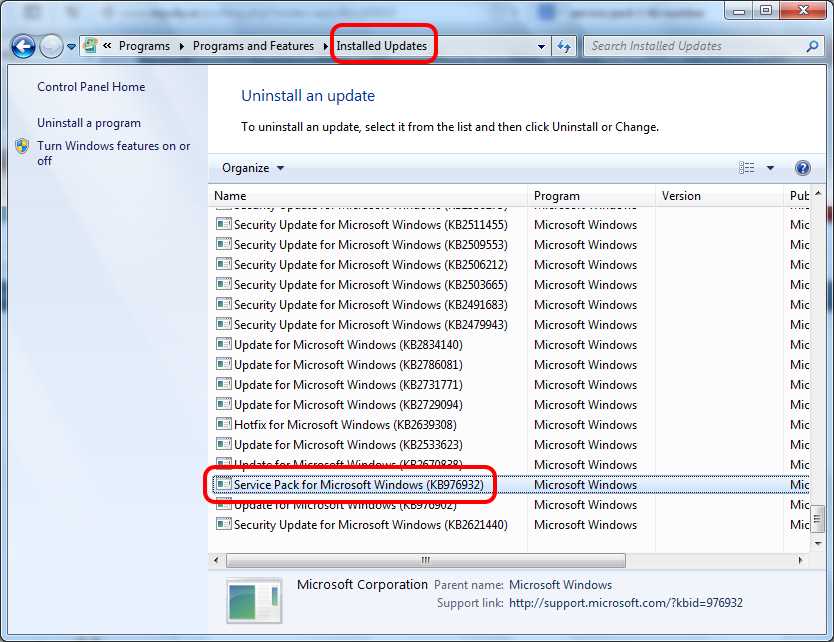The width and height of the screenshot is (834, 642).
Task: Select Programs and Features breadcrumb
Action: tap(253, 46)
